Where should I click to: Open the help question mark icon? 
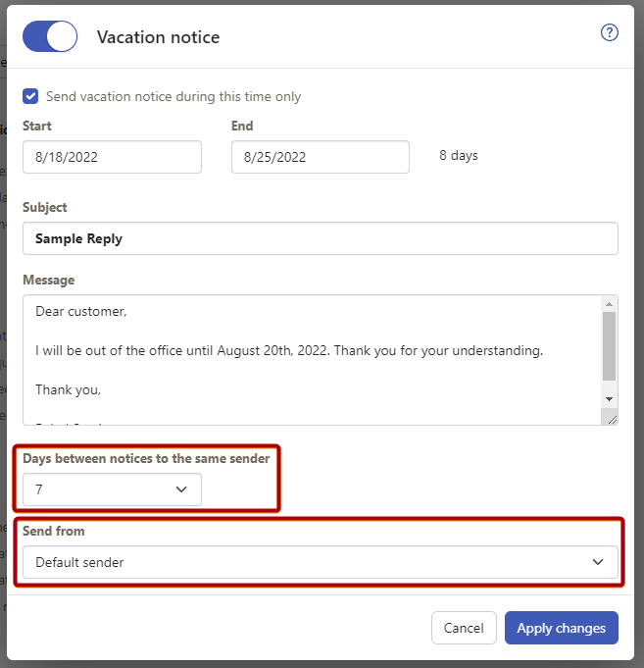coord(609,32)
